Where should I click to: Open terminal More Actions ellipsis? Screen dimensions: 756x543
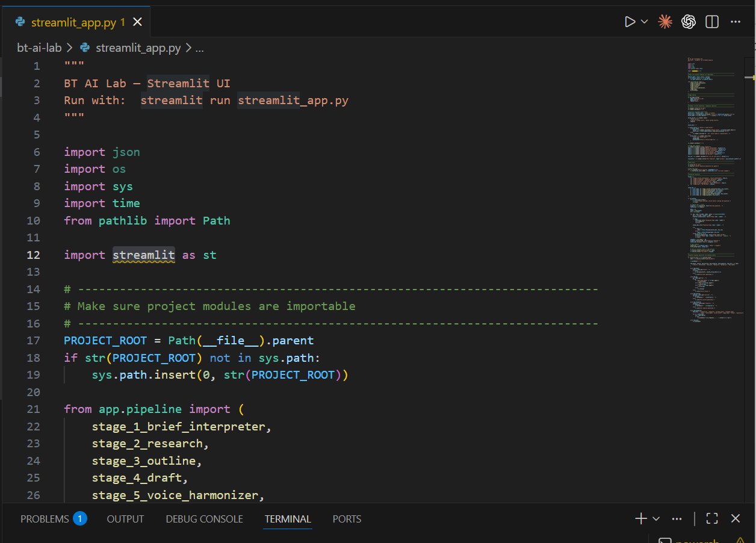point(677,518)
